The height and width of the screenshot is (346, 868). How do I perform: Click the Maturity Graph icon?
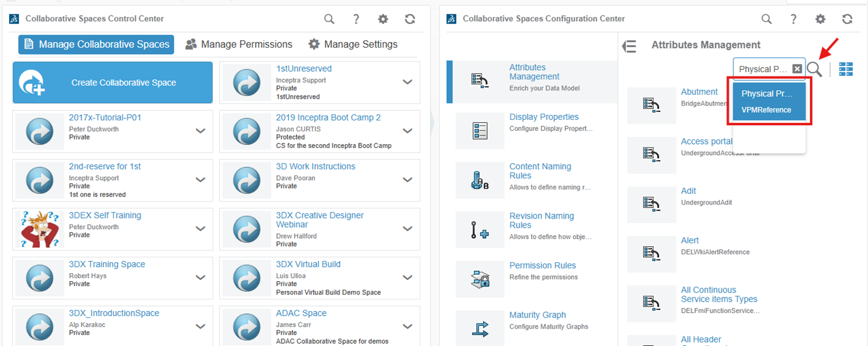coord(479,328)
